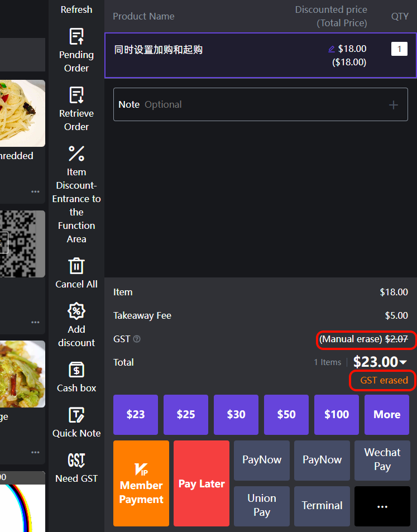The width and height of the screenshot is (417, 532).
Task: Choose VIP Member Payment
Action: 141,483
